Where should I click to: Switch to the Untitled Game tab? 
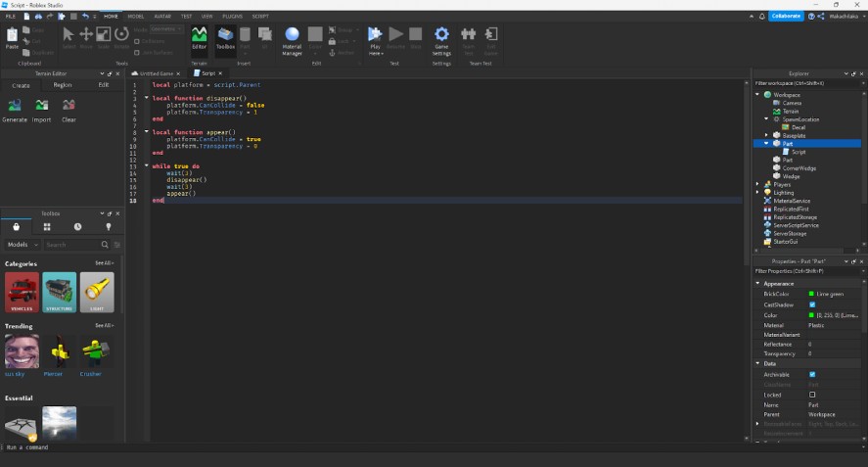(x=157, y=73)
